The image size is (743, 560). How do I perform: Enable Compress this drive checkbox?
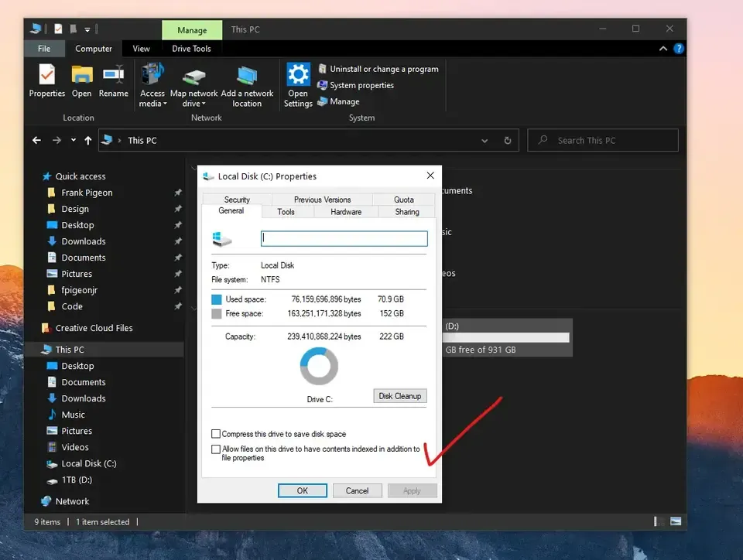216,435
